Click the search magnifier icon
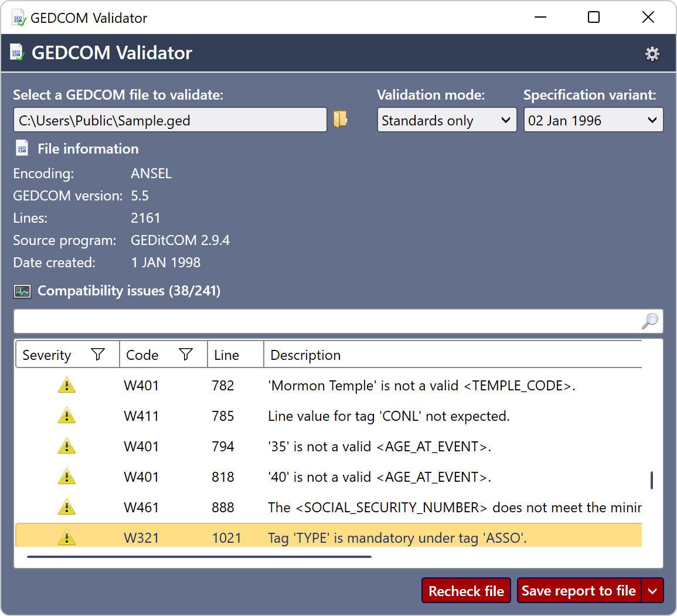The width and height of the screenshot is (677, 616). point(649,321)
